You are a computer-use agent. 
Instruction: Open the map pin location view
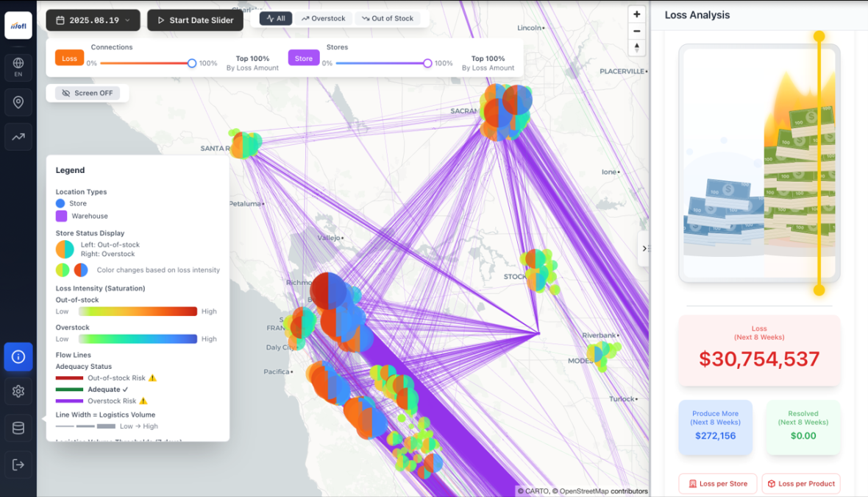tap(18, 102)
